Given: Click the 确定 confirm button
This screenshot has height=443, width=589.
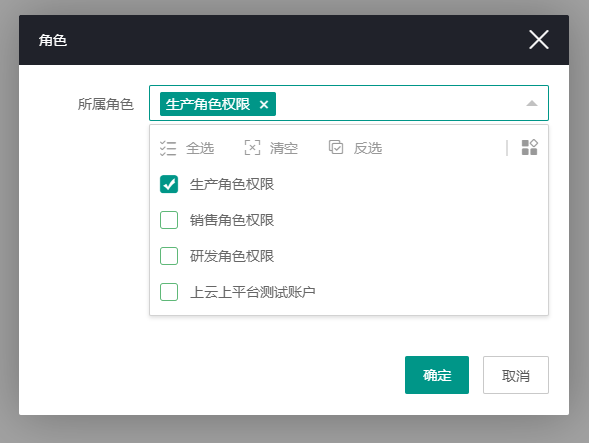Looking at the screenshot, I should point(437,375).
